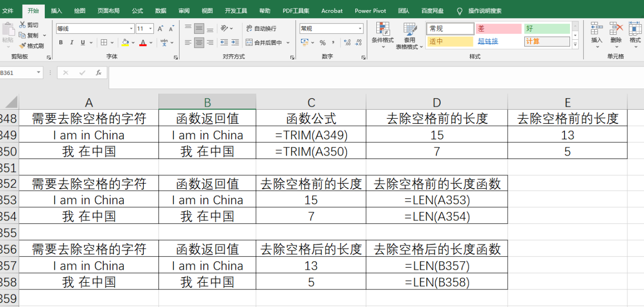Increase indent
The width and height of the screenshot is (644, 307).
(x=235, y=43)
